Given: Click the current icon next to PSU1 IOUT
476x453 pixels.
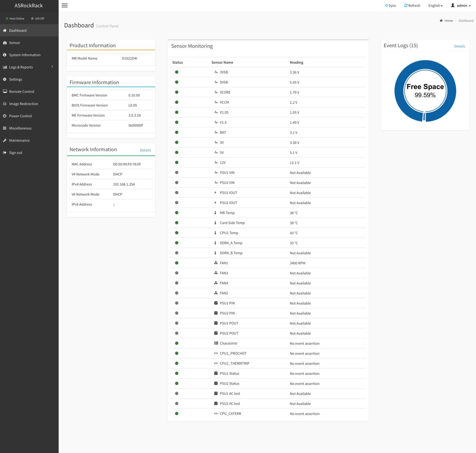Looking at the screenshot, I should coord(215,193).
